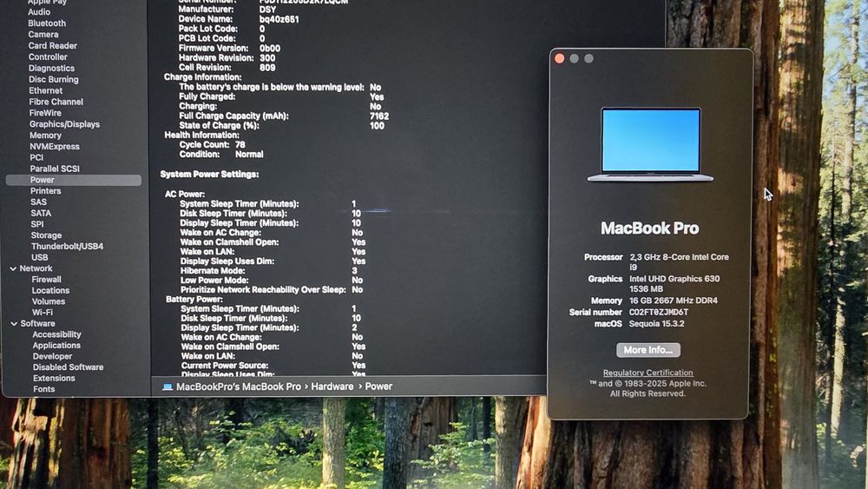Click Memory value 16 GB 2667 MHz DDR4

[x=674, y=301]
